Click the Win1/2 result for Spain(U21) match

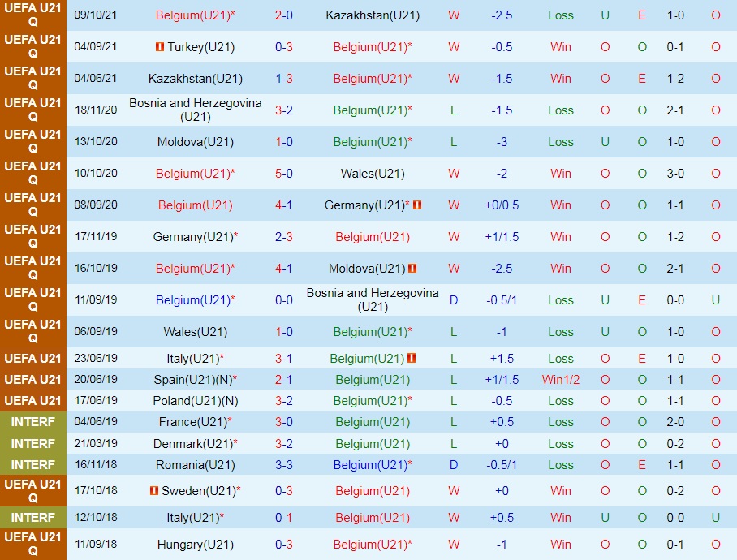pyautogui.click(x=561, y=380)
